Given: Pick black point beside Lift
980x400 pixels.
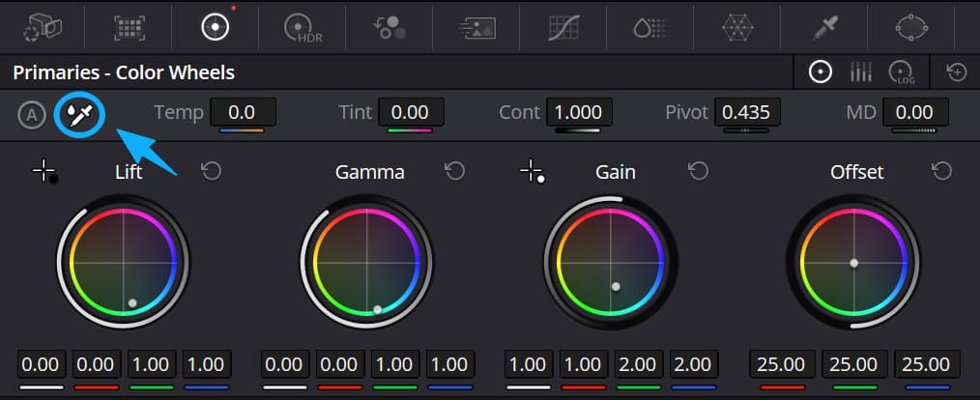Looking at the screenshot, I should tap(45, 171).
